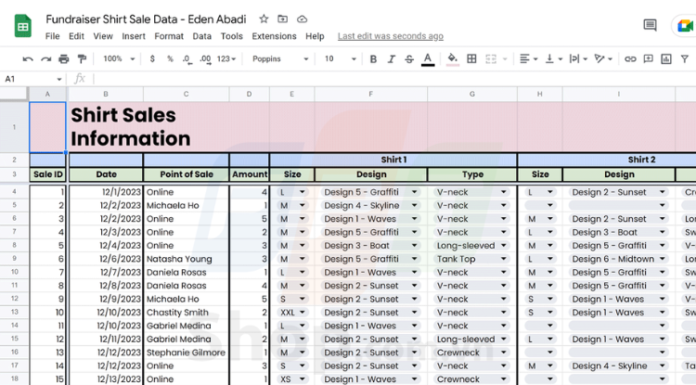Go to Sheets home icon
The width and height of the screenshot is (696, 385).
click(x=23, y=25)
